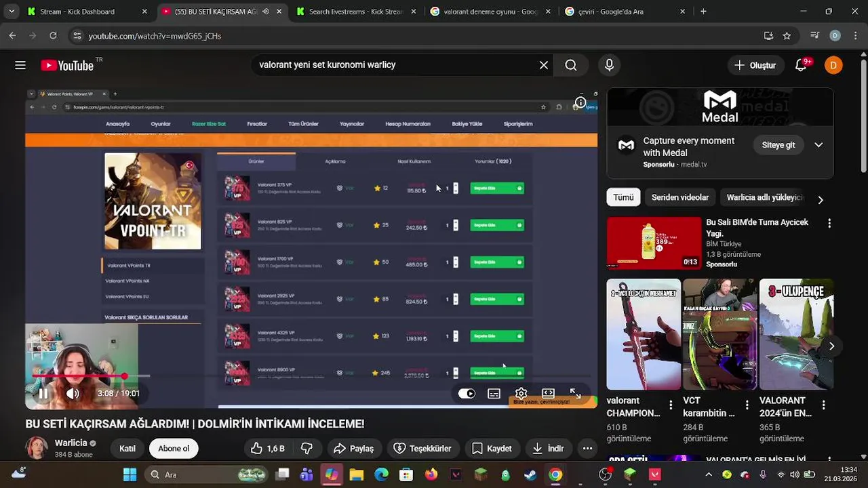
Task: Show hidden system tray icons
Action: click(x=709, y=474)
